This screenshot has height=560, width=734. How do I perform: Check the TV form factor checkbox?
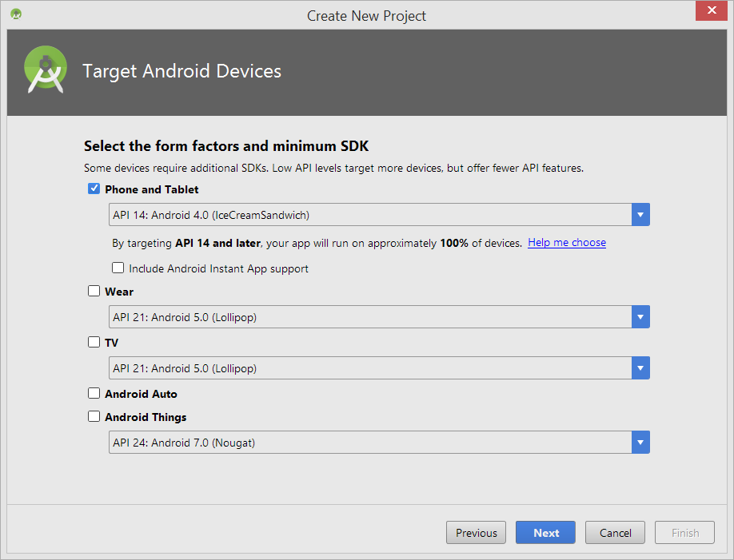pyautogui.click(x=94, y=342)
